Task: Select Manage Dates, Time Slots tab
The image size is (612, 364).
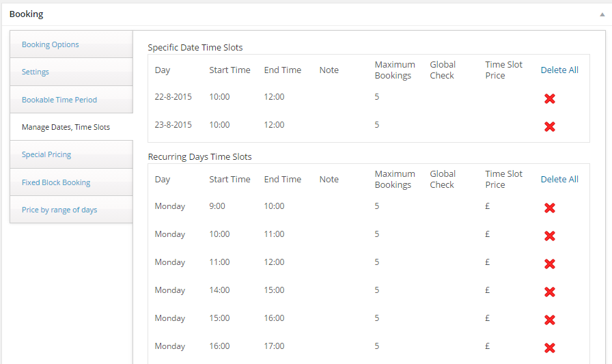Action: (x=66, y=127)
